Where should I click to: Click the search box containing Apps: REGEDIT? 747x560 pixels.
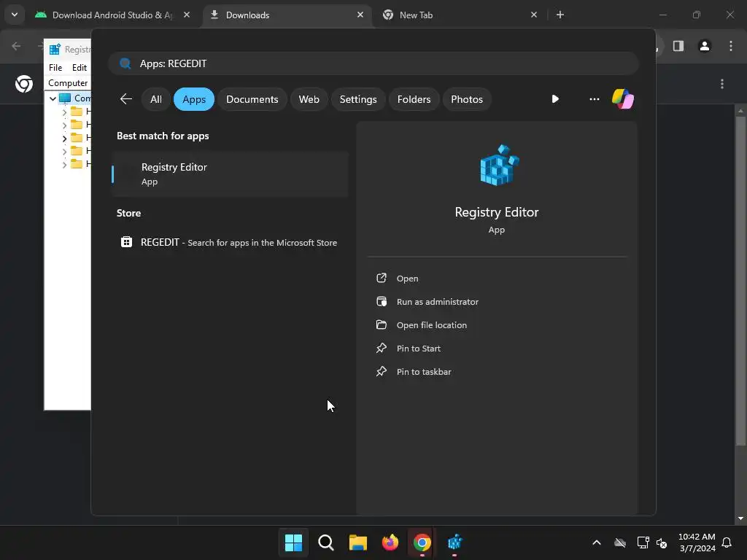(x=373, y=63)
